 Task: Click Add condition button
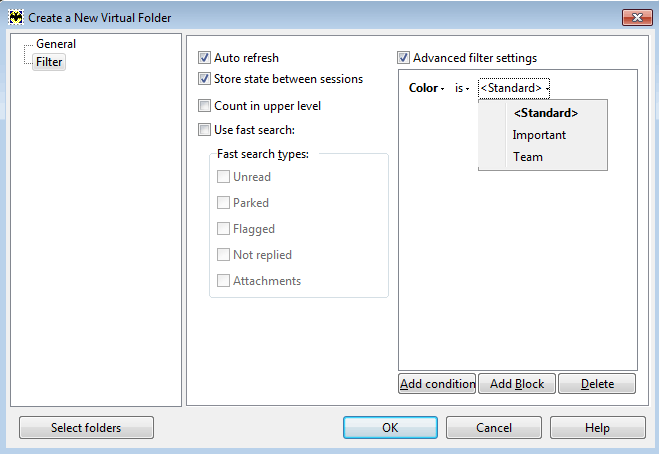point(437,383)
